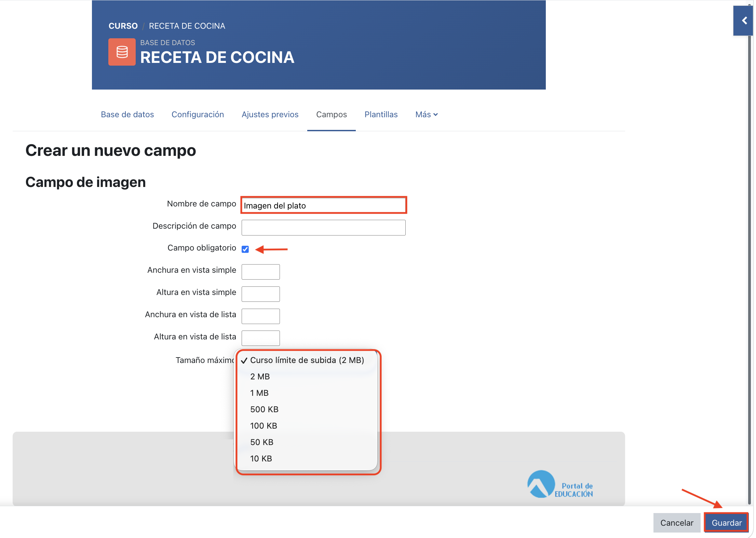The height and width of the screenshot is (538, 756).
Task: Switch to the Campos tab
Action: [x=331, y=115]
